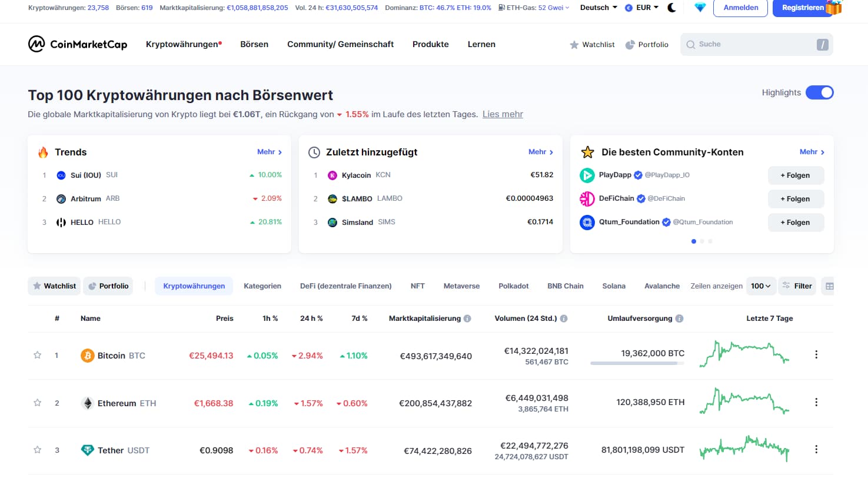Click Bitcoin circulating supply progress bar
The height and width of the screenshot is (481, 868).
click(x=637, y=363)
